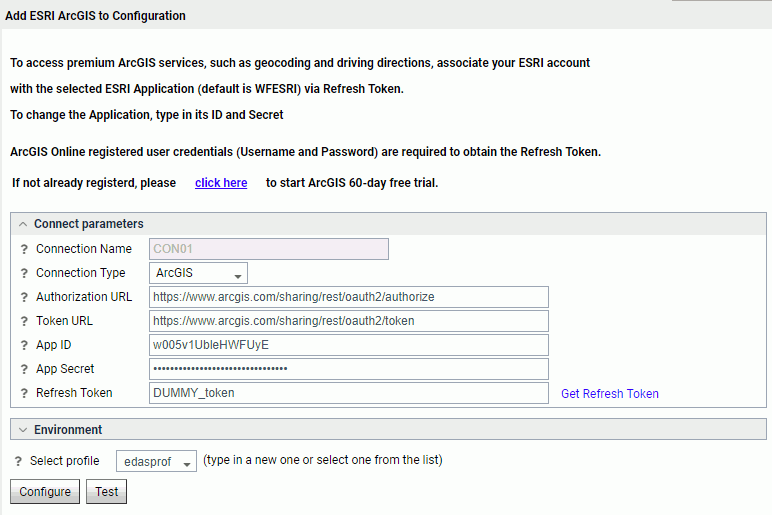Open the Connection Type ArcGIS dropdown
This screenshot has height=515, width=772.
click(x=198, y=273)
